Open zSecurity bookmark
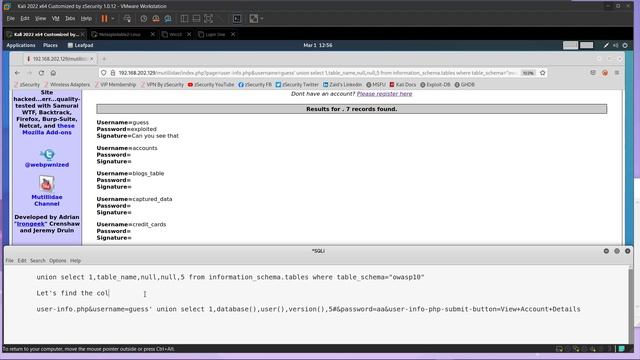The width and height of the screenshot is (640, 360). click(27, 84)
